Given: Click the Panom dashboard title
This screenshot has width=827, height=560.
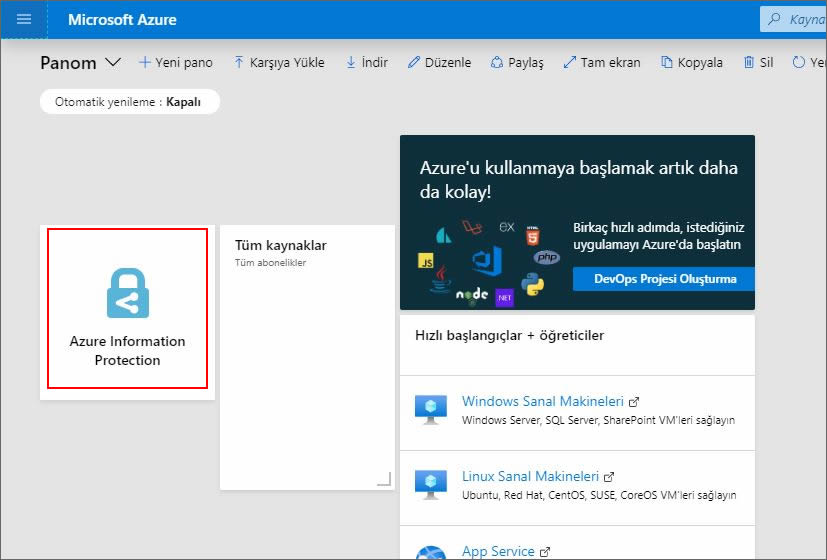Looking at the screenshot, I should click(x=68, y=63).
